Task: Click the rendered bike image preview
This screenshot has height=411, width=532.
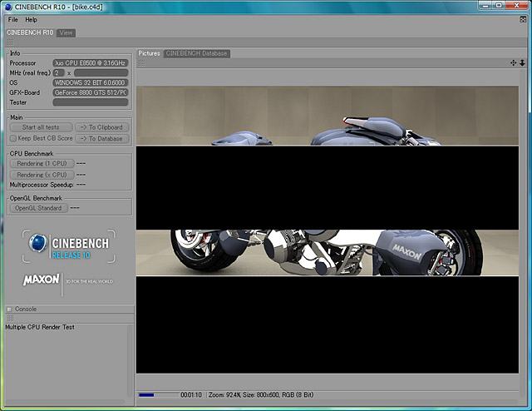Action: [x=328, y=230]
